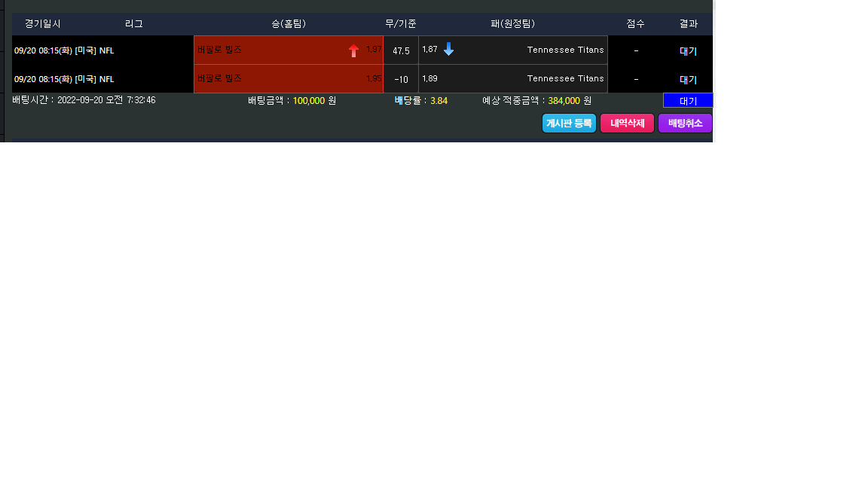Click the 100,000 betting amount value

pos(308,101)
